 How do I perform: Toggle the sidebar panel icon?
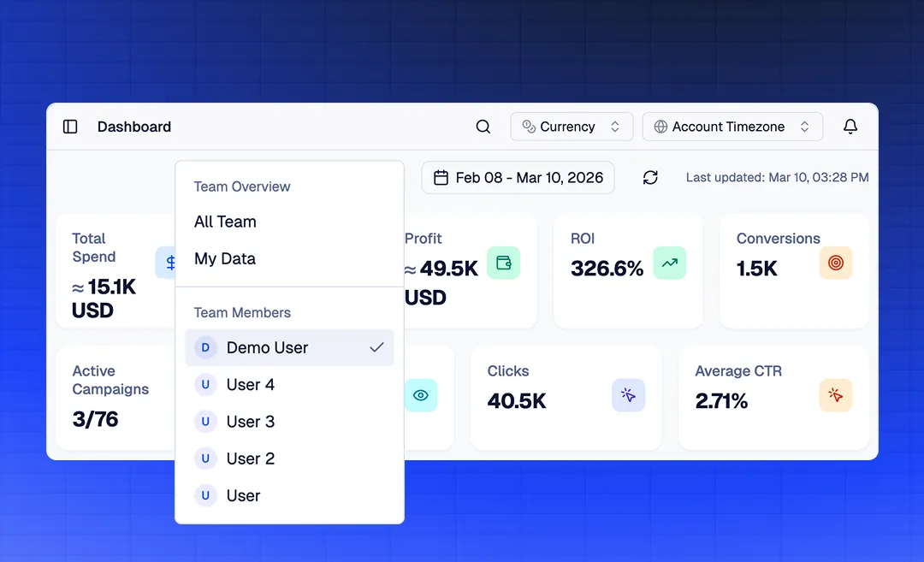(x=70, y=127)
